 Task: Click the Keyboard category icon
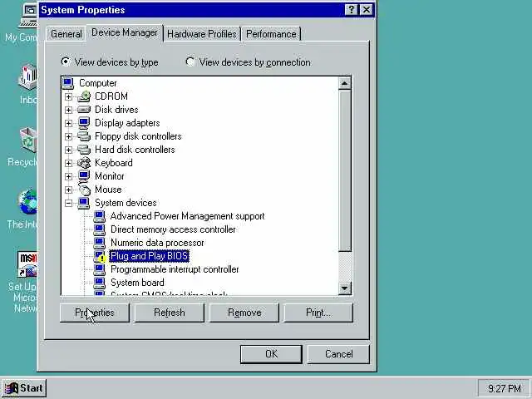84,163
